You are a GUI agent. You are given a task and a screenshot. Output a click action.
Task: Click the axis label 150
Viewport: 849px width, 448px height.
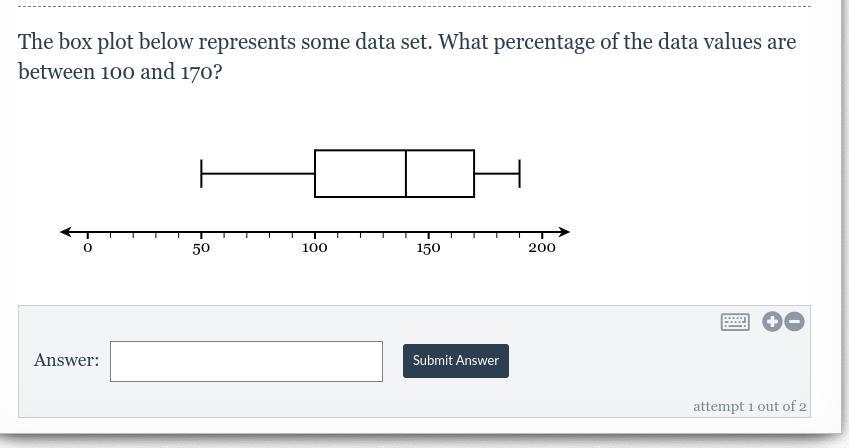[x=428, y=248]
